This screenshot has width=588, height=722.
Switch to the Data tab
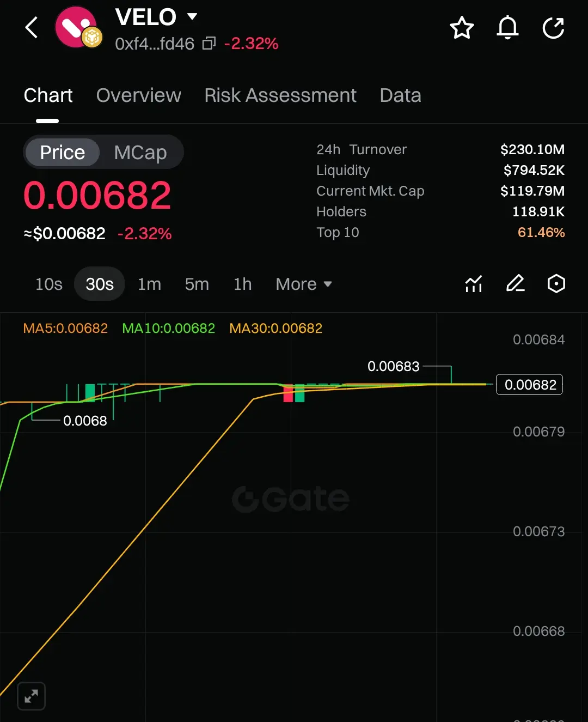click(400, 95)
